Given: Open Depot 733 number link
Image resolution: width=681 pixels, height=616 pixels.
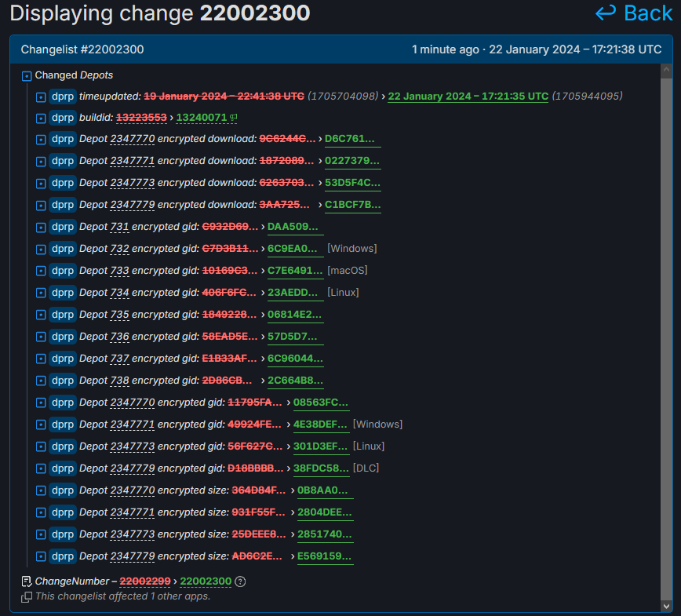Looking at the screenshot, I should click(x=120, y=271).
